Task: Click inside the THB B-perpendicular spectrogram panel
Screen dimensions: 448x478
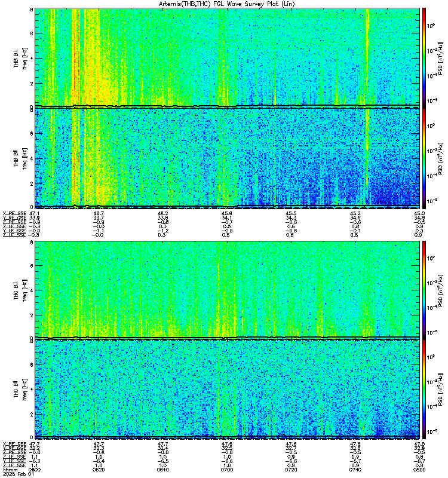Action: [227, 57]
